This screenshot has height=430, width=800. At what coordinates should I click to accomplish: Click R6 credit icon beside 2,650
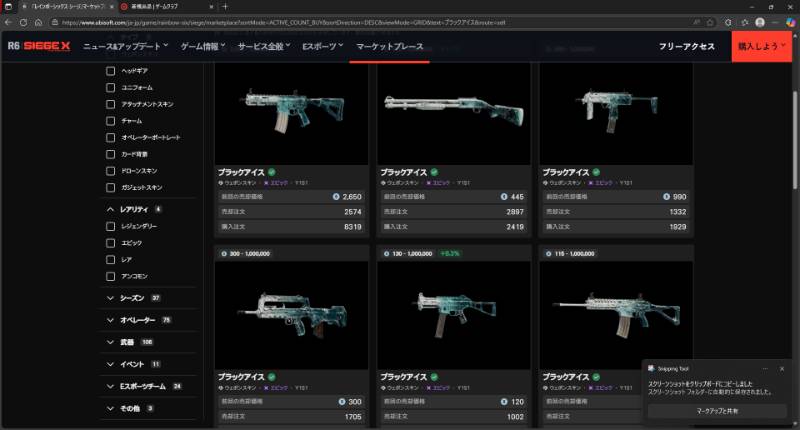336,196
